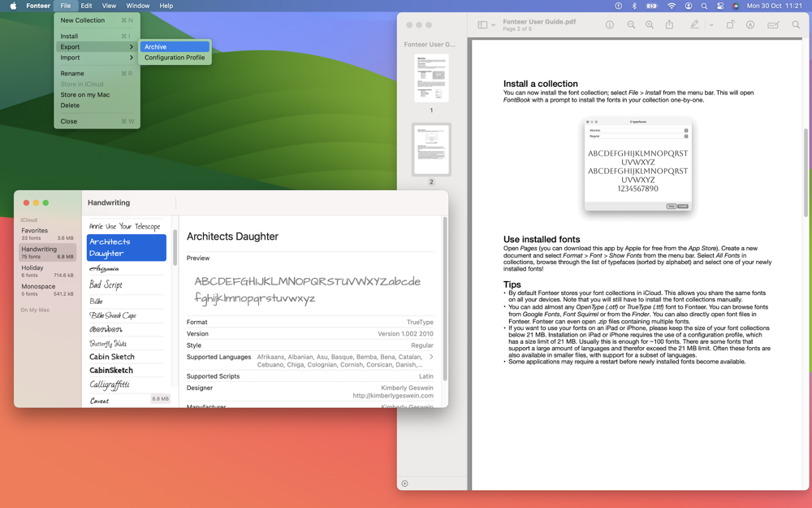Choose Install from the File menu
812x508 pixels.
(x=97, y=37)
